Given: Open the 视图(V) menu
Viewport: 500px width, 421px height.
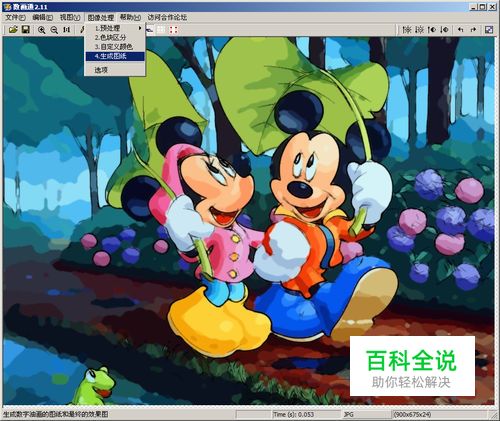Looking at the screenshot, I should point(70,17).
